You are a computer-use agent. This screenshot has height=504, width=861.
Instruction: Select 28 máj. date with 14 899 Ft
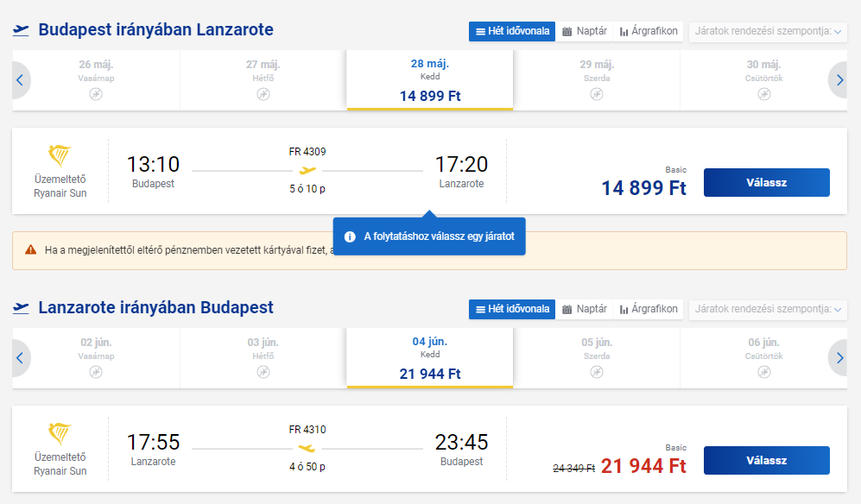(x=430, y=80)
